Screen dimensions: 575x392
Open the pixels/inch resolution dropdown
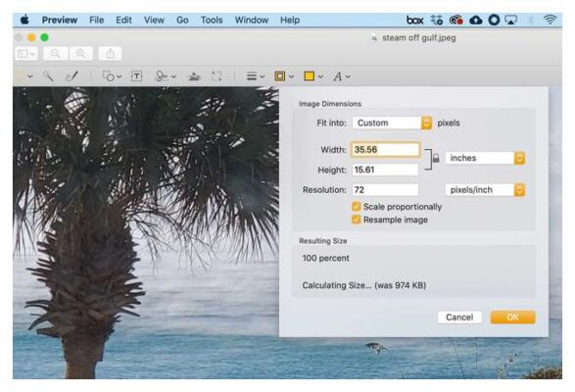[485, 190]
